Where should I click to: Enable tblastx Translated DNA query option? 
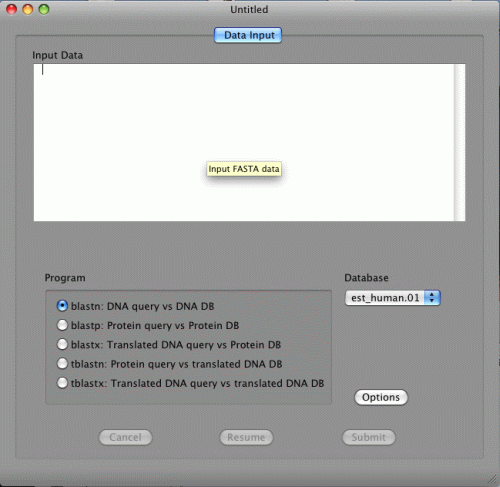tap(62, 383)
